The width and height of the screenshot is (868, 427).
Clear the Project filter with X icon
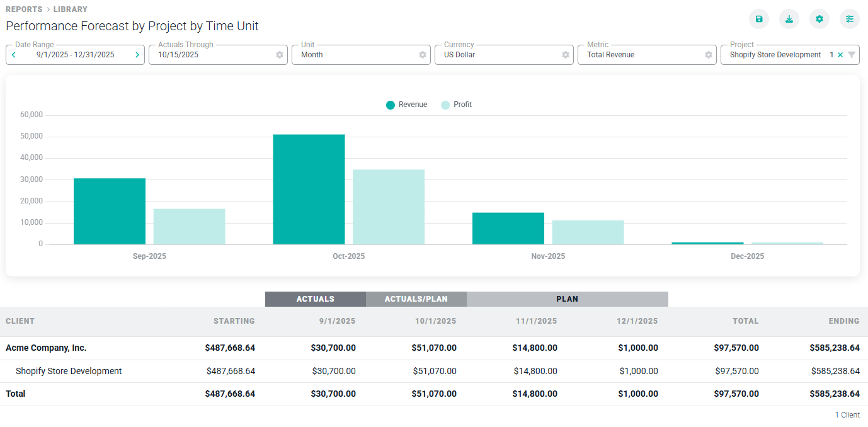coord(840,55)
